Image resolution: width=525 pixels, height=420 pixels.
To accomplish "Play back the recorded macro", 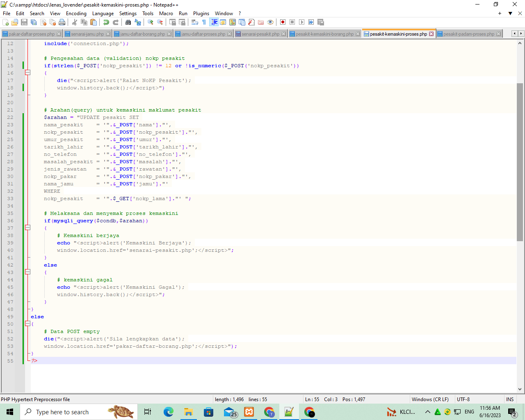I will [301, 22].
